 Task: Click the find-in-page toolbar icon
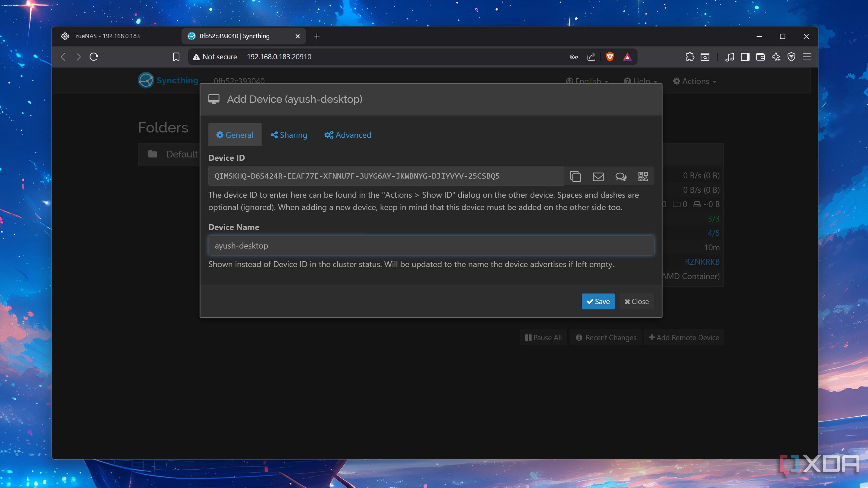705,57
